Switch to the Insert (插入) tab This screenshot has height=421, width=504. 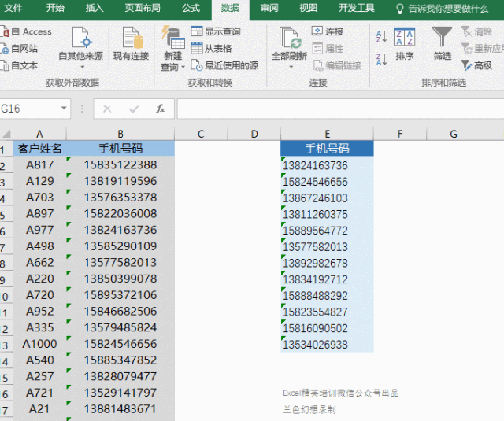(94, 8)
